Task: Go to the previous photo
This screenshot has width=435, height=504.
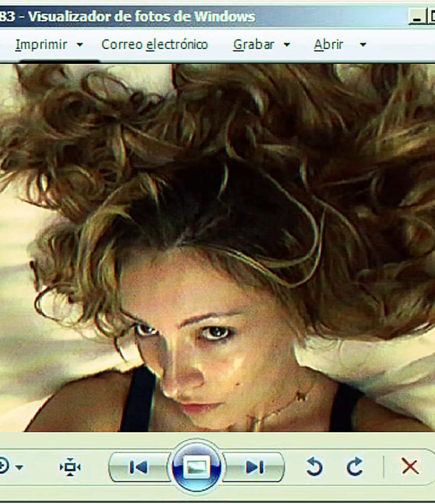Action: pyautogui.click(x=138, y=468)
